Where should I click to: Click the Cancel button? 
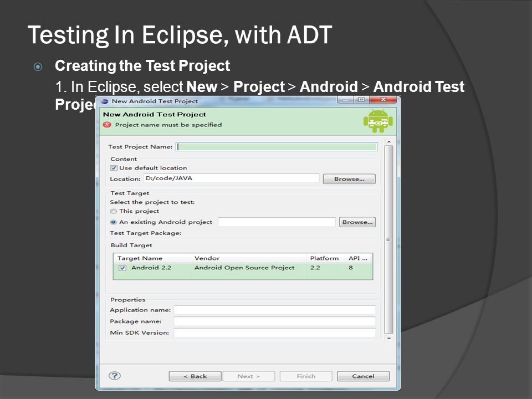363,376
